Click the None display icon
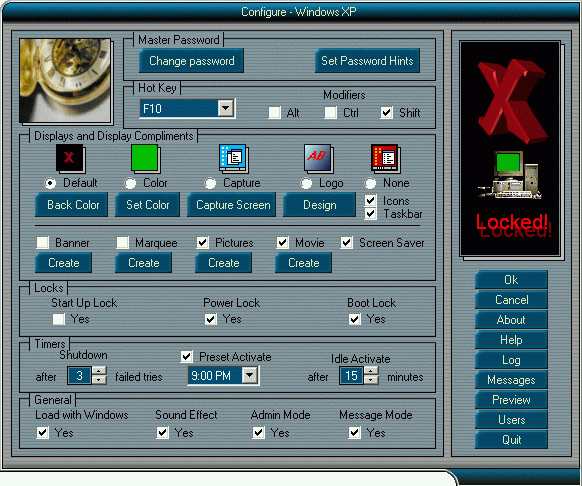Viewport: 582px width, 486px height. (385, 158)
